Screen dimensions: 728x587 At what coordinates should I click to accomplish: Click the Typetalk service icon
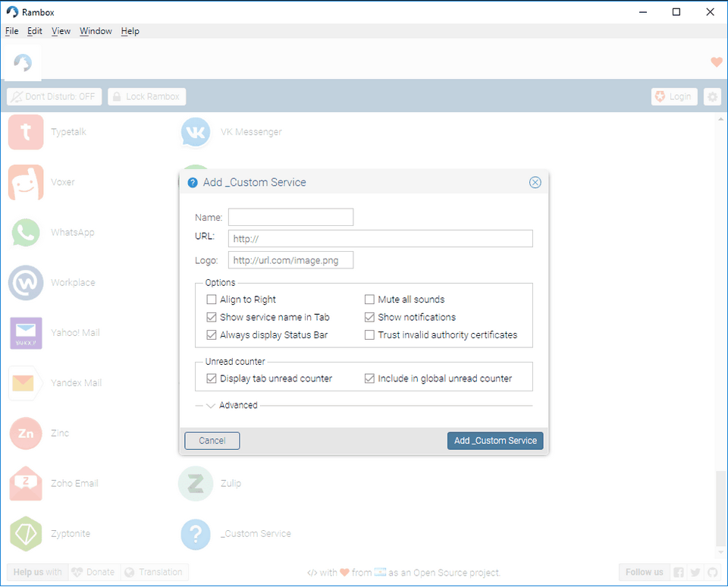[x=26, y=132]
